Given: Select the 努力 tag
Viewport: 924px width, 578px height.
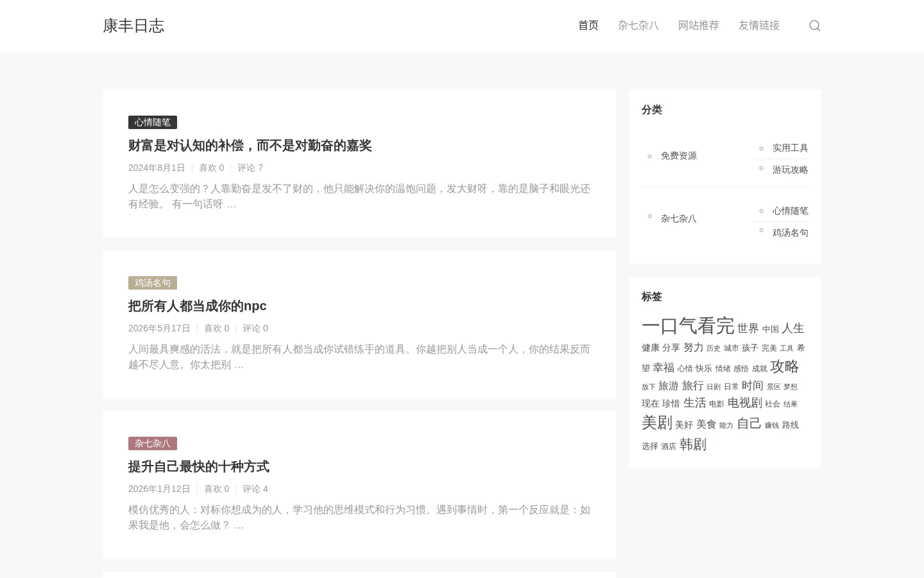Looking at the screenshot, I should (694, 347).
